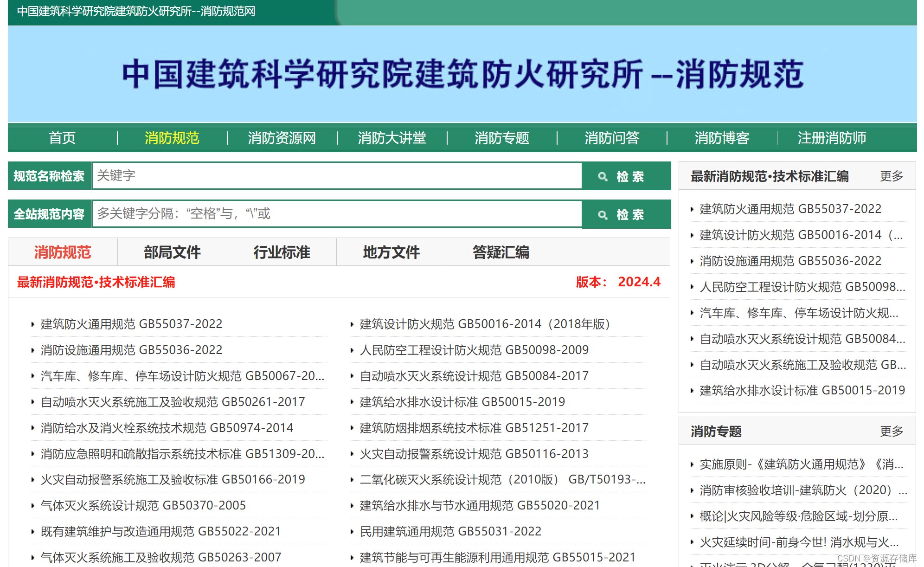Click 更多 next to 最新消防规范 sidebar

click(x=891, y=176)
